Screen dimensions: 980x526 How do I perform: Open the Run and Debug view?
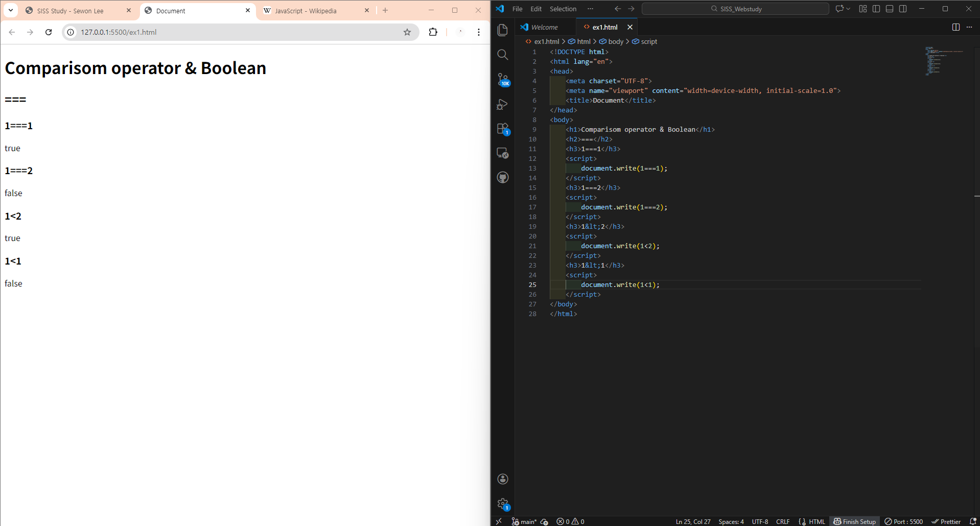click(x=503, y=104)
